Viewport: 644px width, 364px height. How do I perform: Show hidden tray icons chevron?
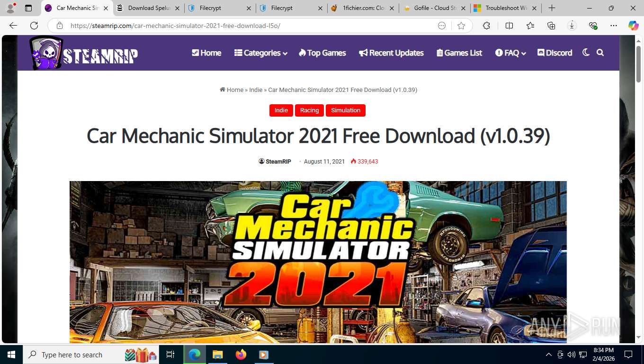point(548,355)
